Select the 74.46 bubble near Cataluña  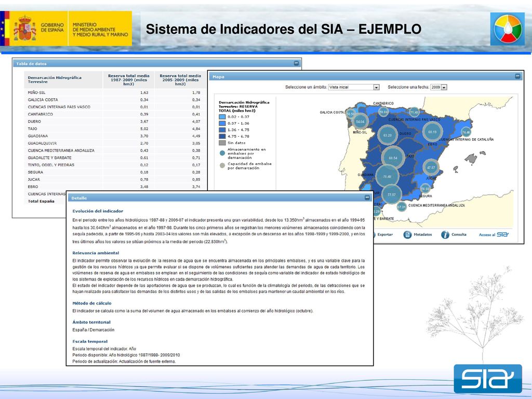[x=466, y=132]
